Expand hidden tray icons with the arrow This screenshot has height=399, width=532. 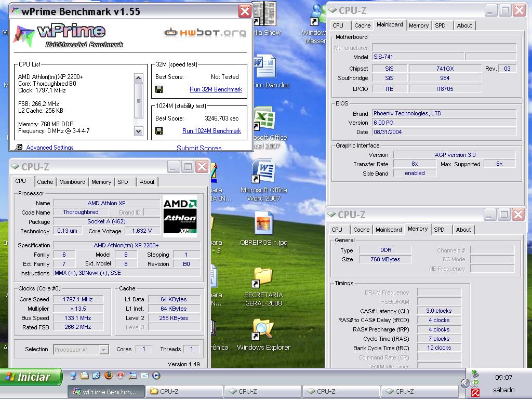point(465,383)
